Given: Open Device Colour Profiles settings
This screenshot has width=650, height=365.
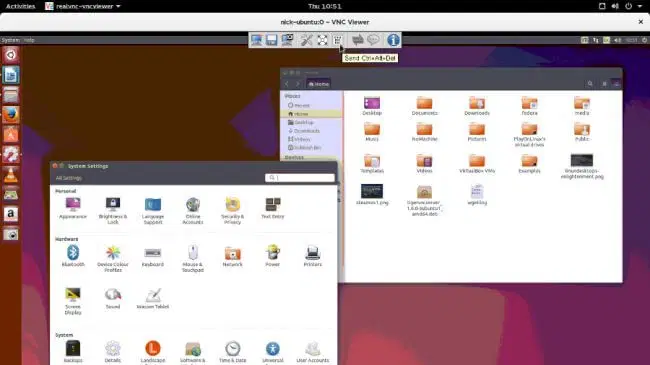Looking at the screenshot, I should pos(113,259).
